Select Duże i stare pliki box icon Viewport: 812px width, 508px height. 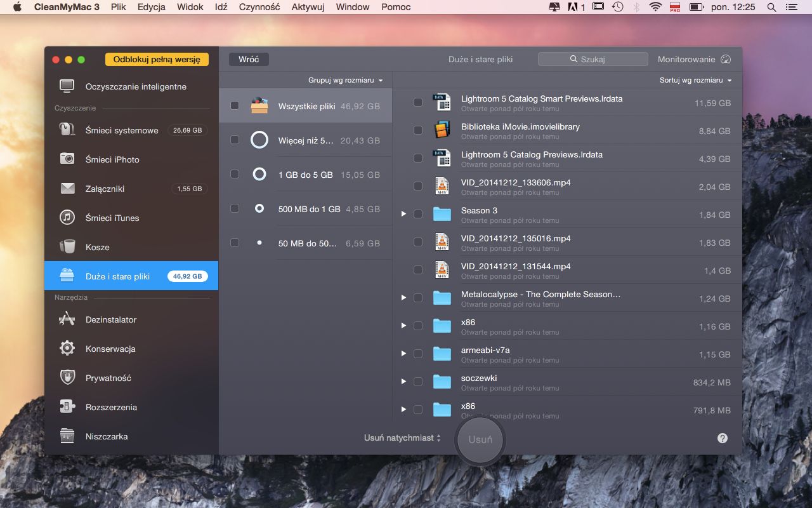click(67, 276)
